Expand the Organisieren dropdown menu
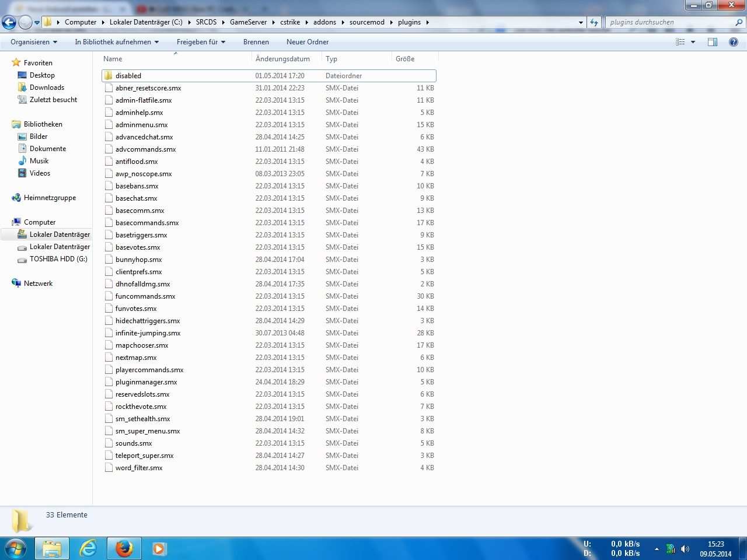747x560 pixels. point(34,42)
